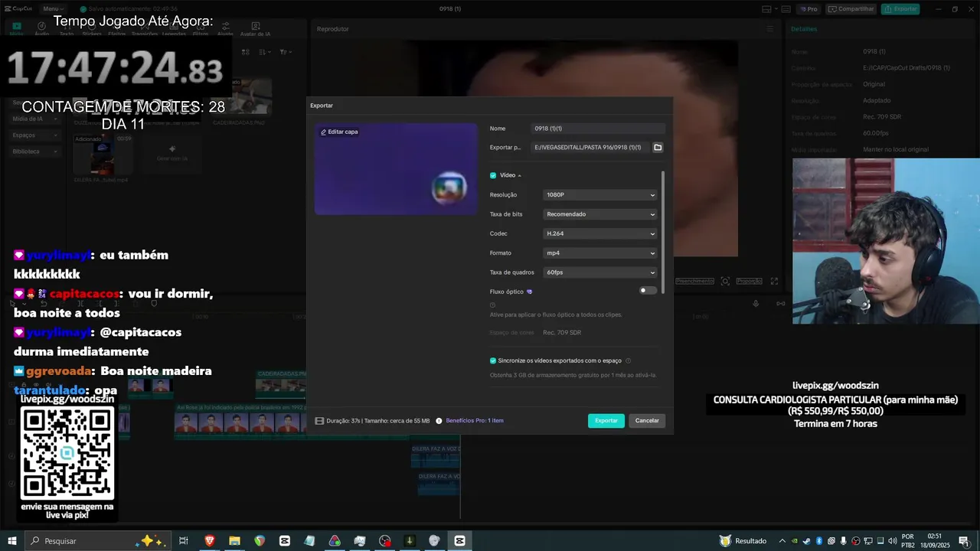Click the microphone record icon above timeline
Image resolution: width=980 pixels, height=551 pixels.
[756, 304]
